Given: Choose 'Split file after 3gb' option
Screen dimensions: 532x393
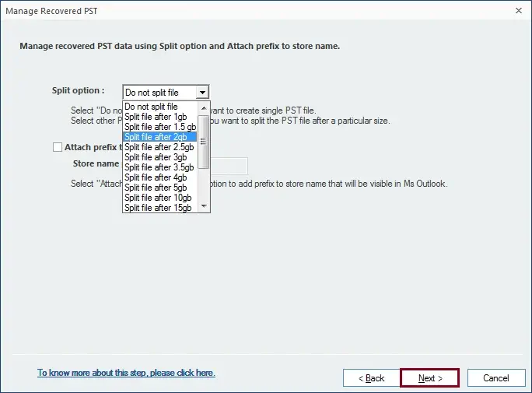Looking at the screenshot, I should [160, 157].
